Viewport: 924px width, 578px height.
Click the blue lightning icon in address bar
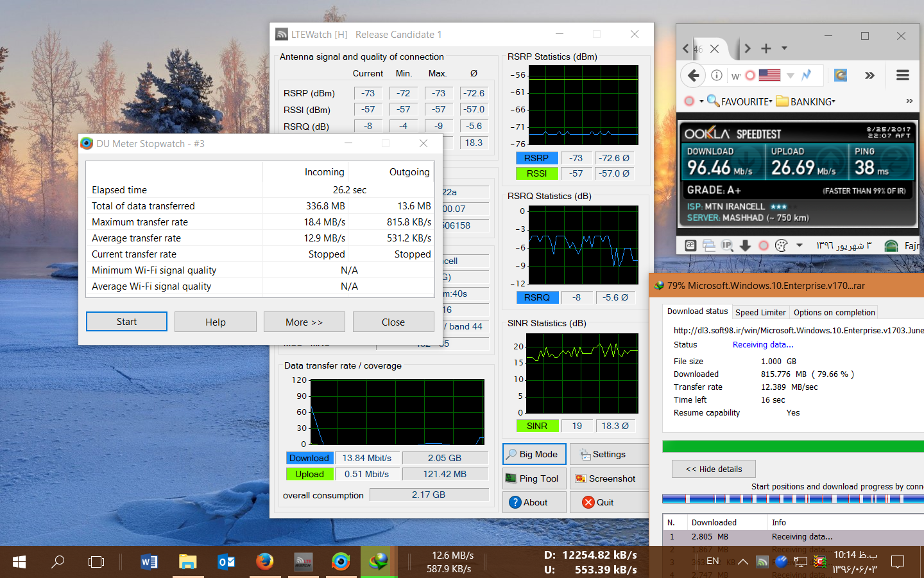tap(807, 75)
